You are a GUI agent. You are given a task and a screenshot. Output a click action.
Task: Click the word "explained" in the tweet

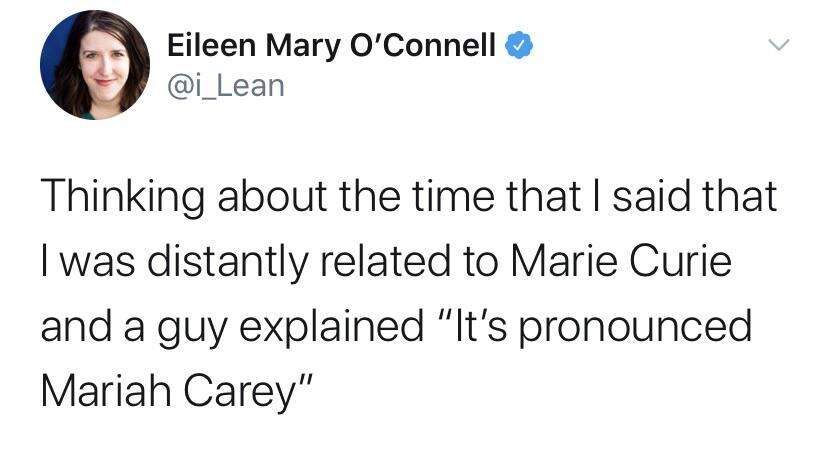point(332,328)
